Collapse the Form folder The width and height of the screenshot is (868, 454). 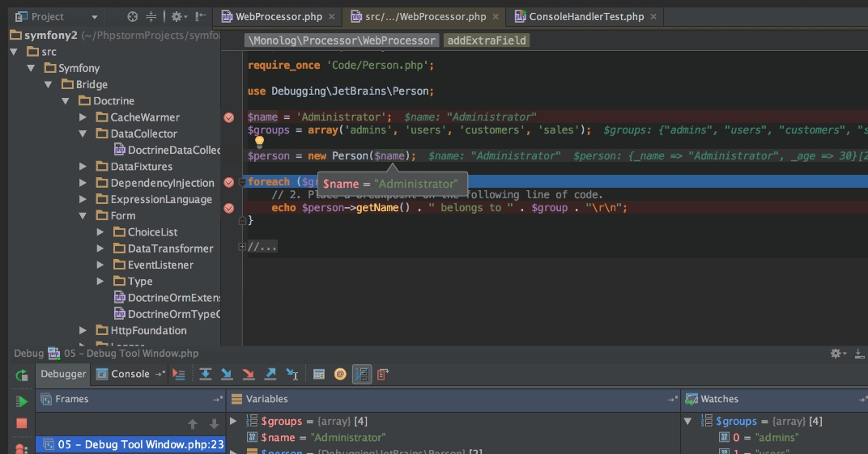point(83,215)
